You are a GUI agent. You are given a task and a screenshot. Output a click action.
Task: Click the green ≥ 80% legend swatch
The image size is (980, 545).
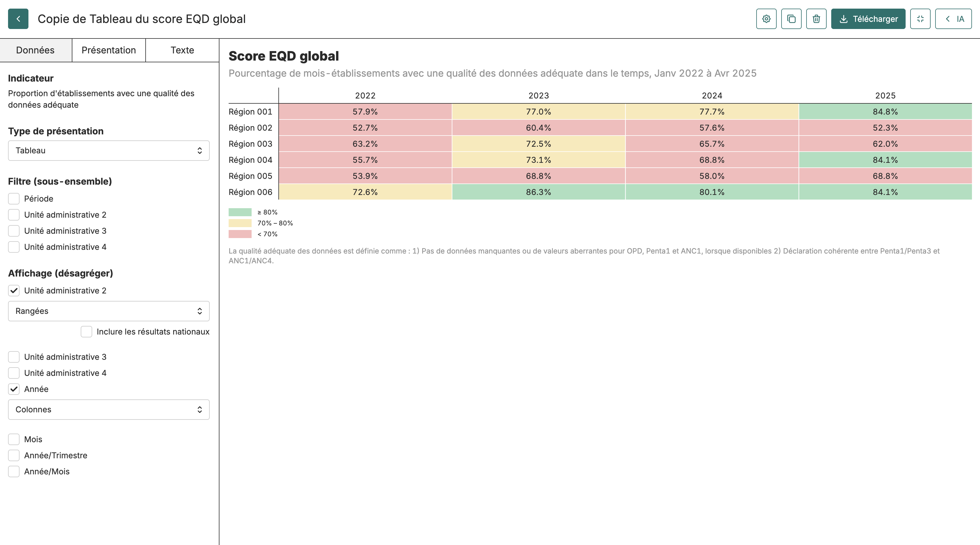[240, 212]
